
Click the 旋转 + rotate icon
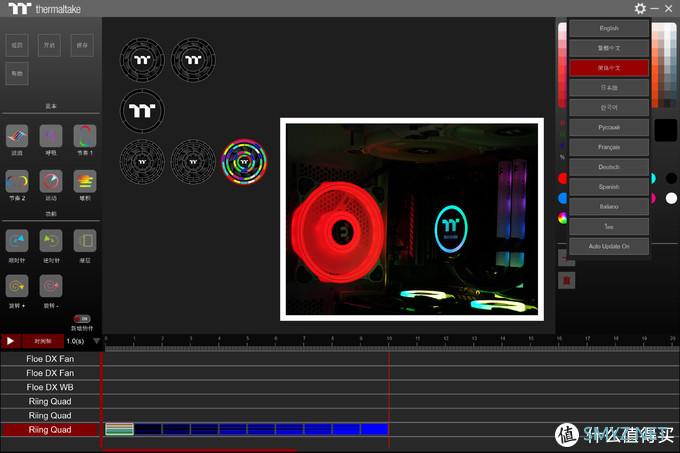[x=17, y=286]
